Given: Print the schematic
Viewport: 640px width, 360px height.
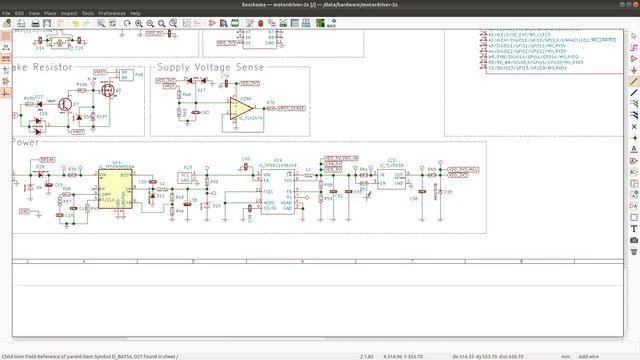Looking at the screenshot, I should click(36, 23).
